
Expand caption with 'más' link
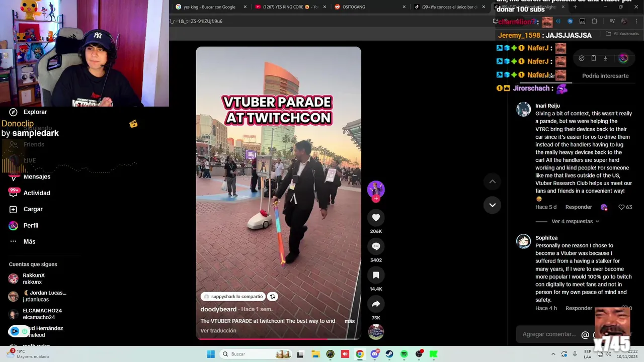(x=350, y=321)
